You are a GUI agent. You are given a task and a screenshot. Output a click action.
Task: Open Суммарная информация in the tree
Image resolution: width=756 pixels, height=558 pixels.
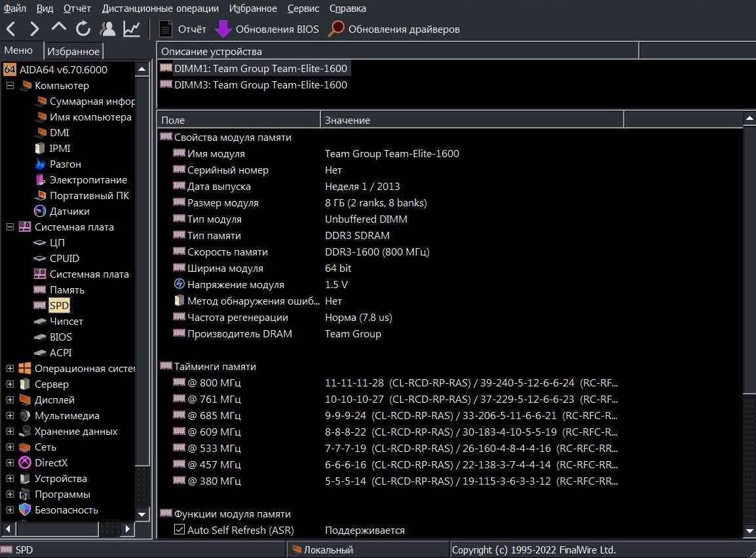coord(86,102)
